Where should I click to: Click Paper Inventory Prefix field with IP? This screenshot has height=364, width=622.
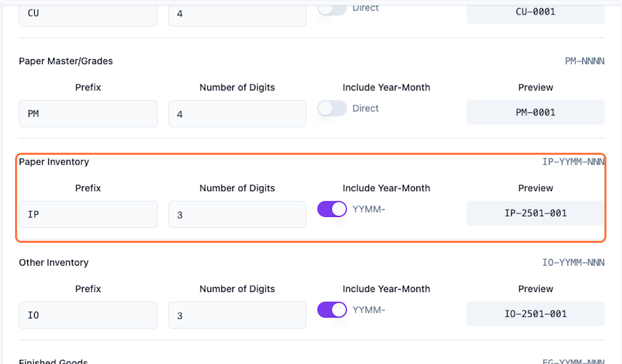point(88,214)
